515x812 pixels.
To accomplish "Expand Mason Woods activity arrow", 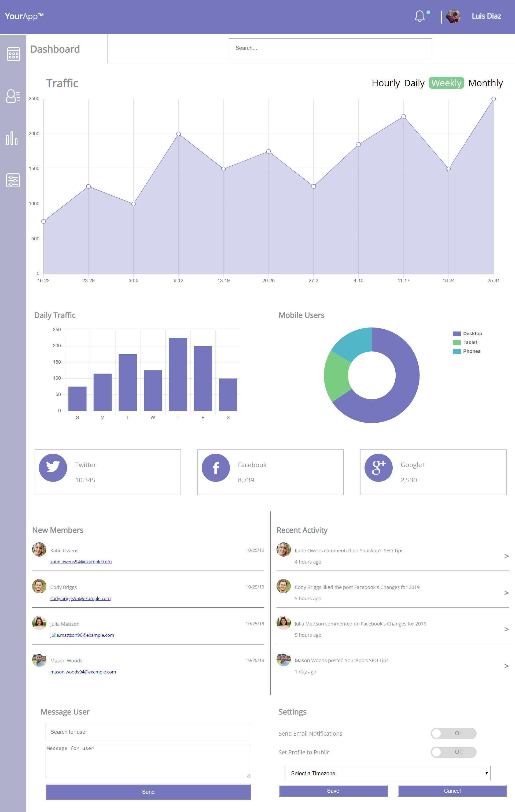I will click(506, 666).
